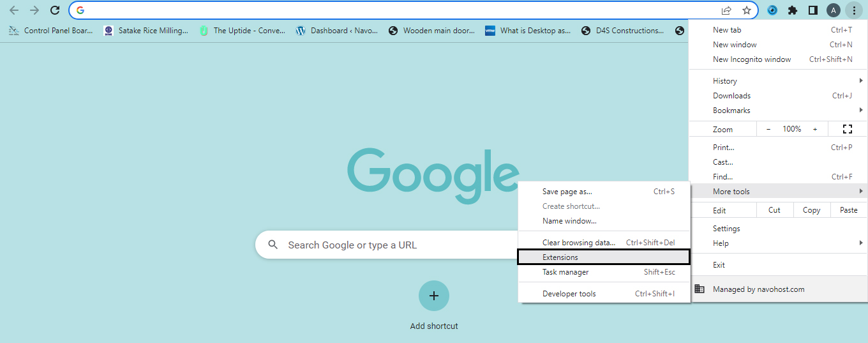Choose New Incognito window
Screen dimensions: 868x343
[x=752, y=59]
